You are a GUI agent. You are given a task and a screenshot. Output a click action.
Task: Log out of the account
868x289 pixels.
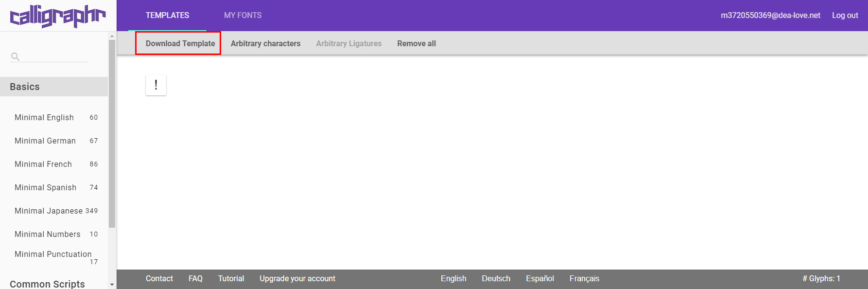tap(845, 16)
